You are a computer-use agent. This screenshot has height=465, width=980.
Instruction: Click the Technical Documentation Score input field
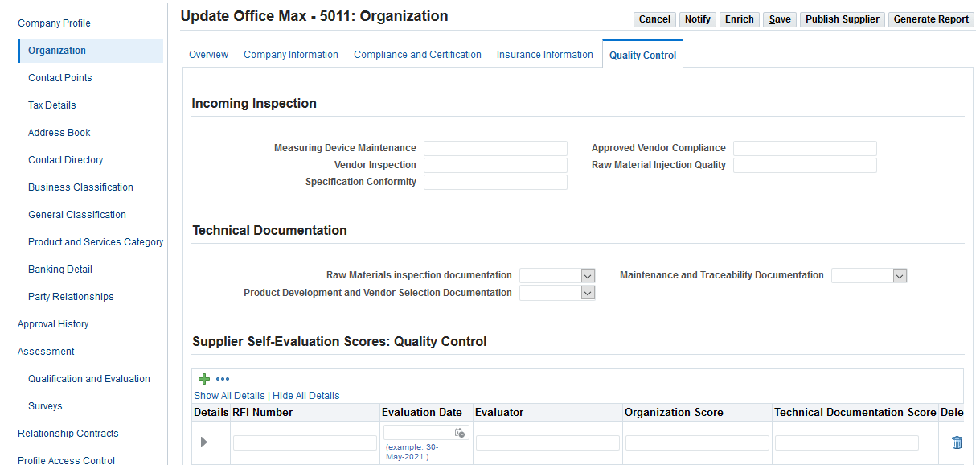tap(847, 442)
